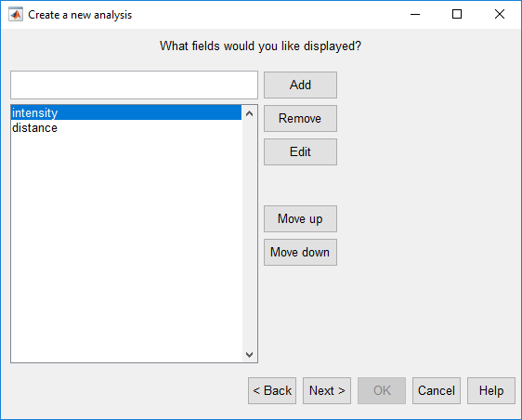The image size is (522, 420).
Task: Edit the selected field
Action: [300, 151]
